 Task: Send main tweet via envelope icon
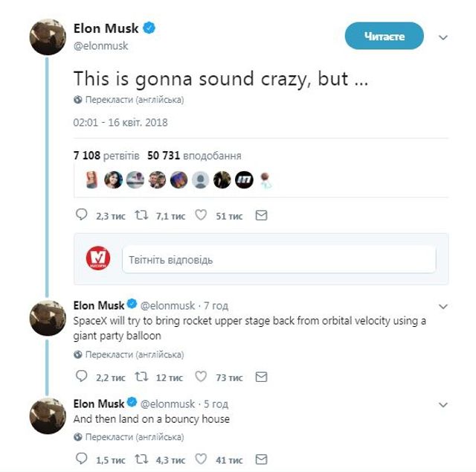(x=261, y=215)
